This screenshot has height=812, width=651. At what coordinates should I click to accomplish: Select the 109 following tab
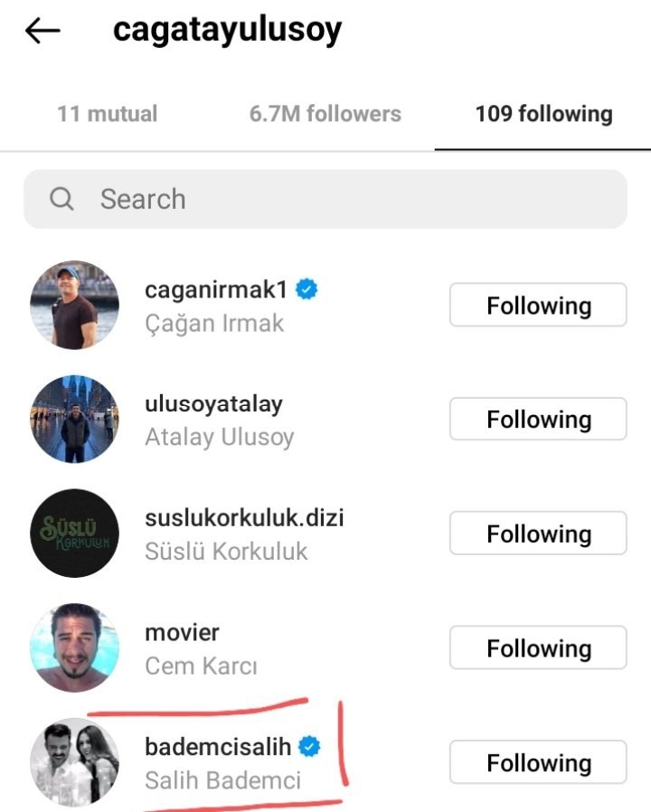[543, 114]
